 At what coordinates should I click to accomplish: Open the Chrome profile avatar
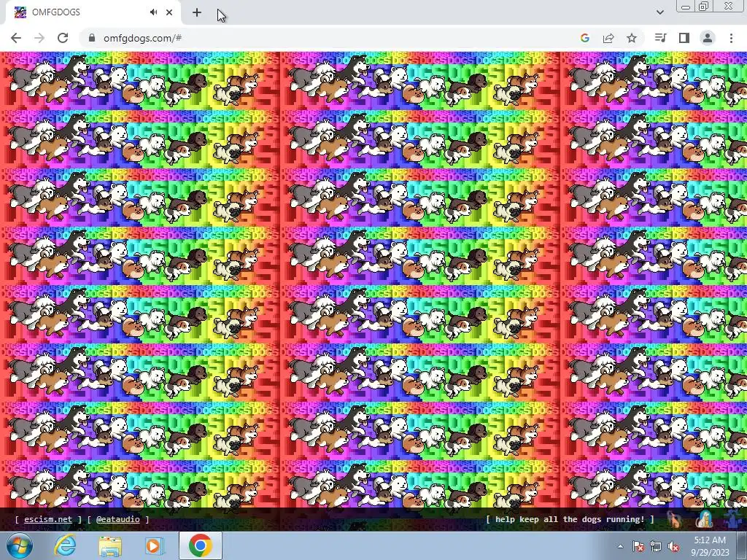[x=708, y=38]
